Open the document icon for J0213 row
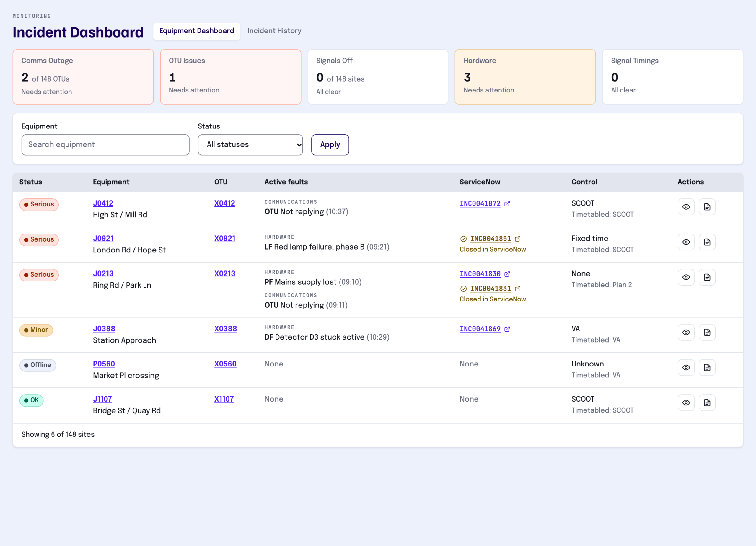 click(707, 277)
